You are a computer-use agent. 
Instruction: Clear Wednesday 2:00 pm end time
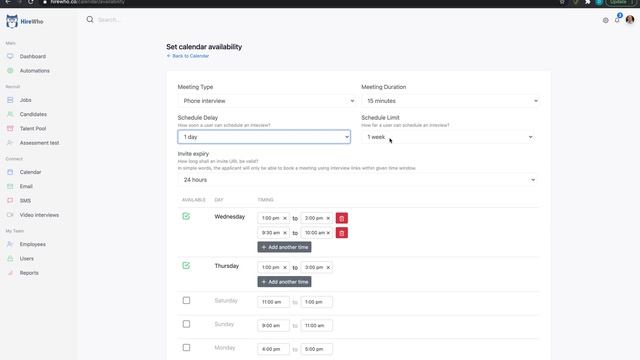pyautogui.click(x=328, y=218)
